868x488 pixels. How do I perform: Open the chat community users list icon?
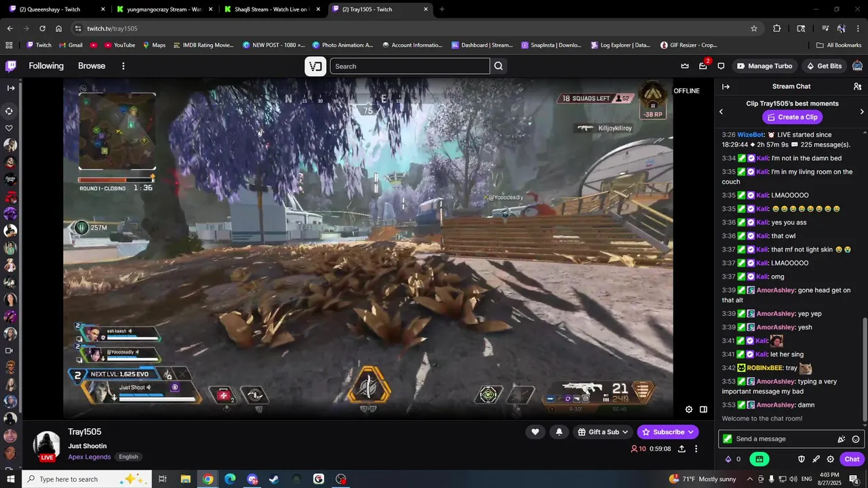tap(857, 86)
